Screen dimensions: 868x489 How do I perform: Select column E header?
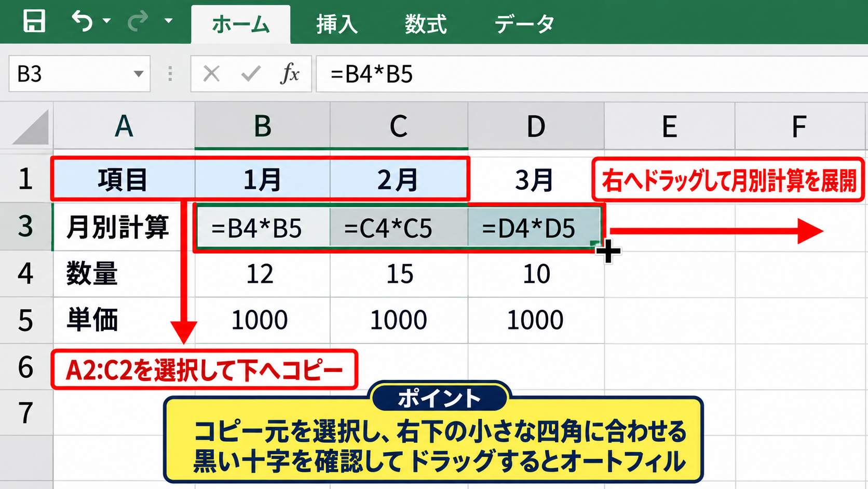coord(670,126)
